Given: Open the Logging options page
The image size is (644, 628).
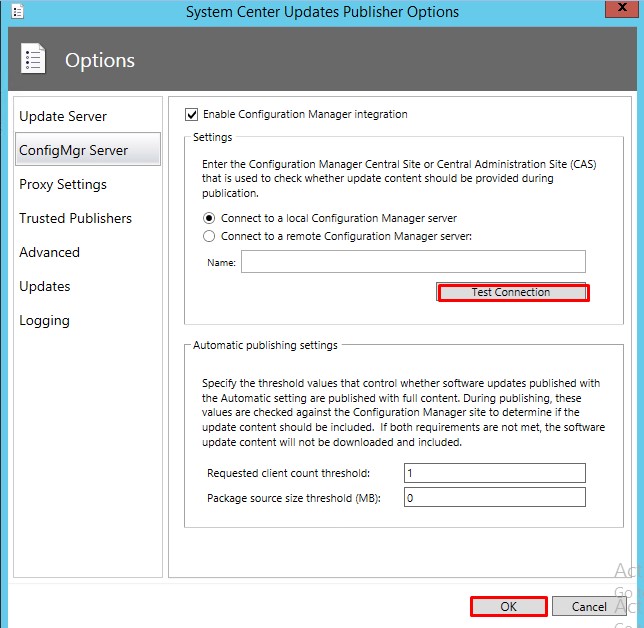Looking at the screenshot, I should click(x=44, y=320).
